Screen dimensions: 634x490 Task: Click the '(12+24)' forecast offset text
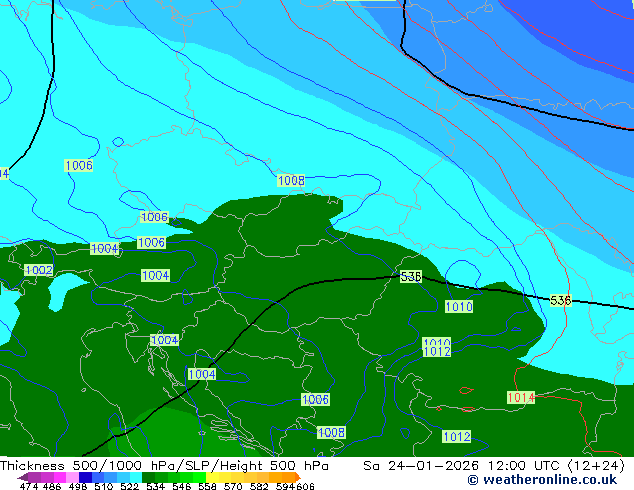point(596,466)
